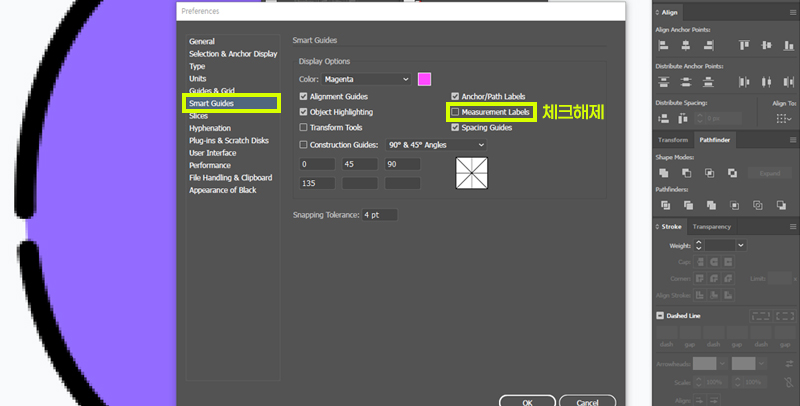Click Vertical Align Bottom icon in Align panel
This screenshot has width=800, height=406.
[789, 45]
